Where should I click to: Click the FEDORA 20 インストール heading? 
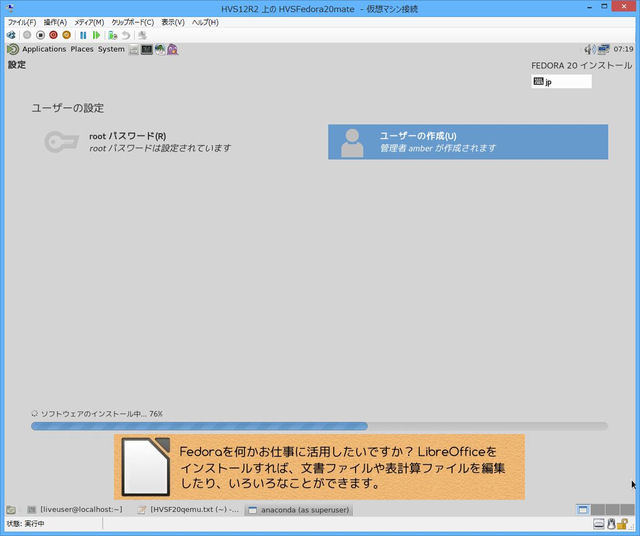pos(581,65)
